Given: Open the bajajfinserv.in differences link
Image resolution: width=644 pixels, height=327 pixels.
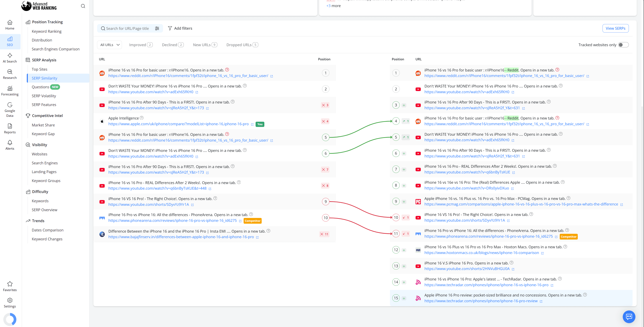Looking at the screenshot, I should [181, 237].
